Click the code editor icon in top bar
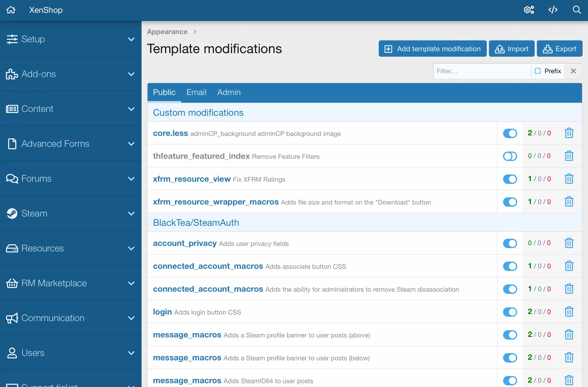 [553, 10]
